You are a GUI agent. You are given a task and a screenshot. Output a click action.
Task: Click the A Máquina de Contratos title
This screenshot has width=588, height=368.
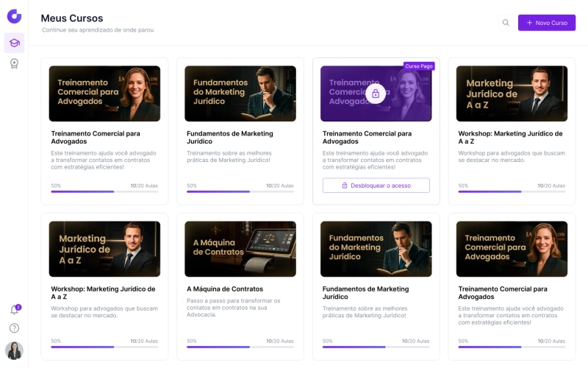pos(225,289)
